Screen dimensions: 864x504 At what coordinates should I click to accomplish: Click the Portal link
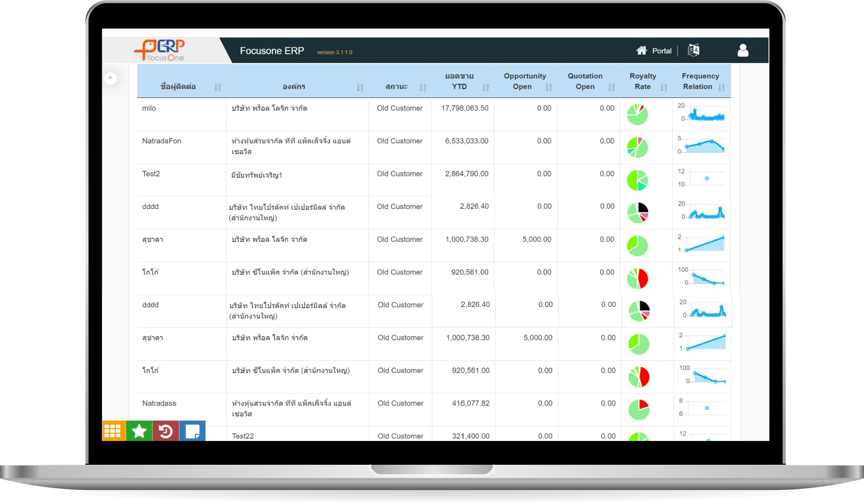coord(662,51)
